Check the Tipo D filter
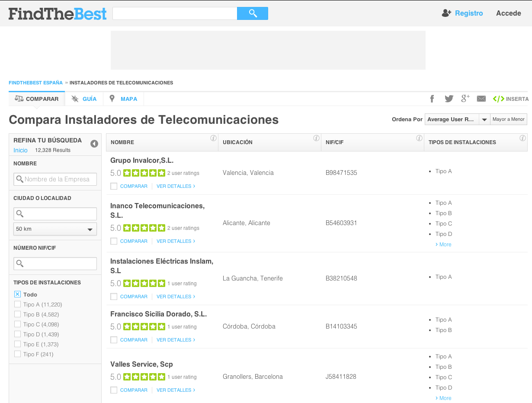The height and width of the screenshot is (403, 532). click(17, 334)
